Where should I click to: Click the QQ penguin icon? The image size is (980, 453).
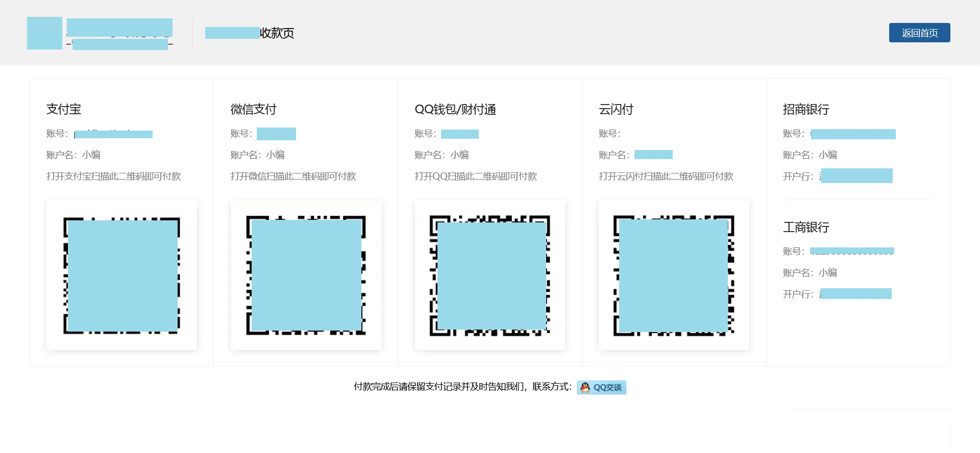click(585, 387)
